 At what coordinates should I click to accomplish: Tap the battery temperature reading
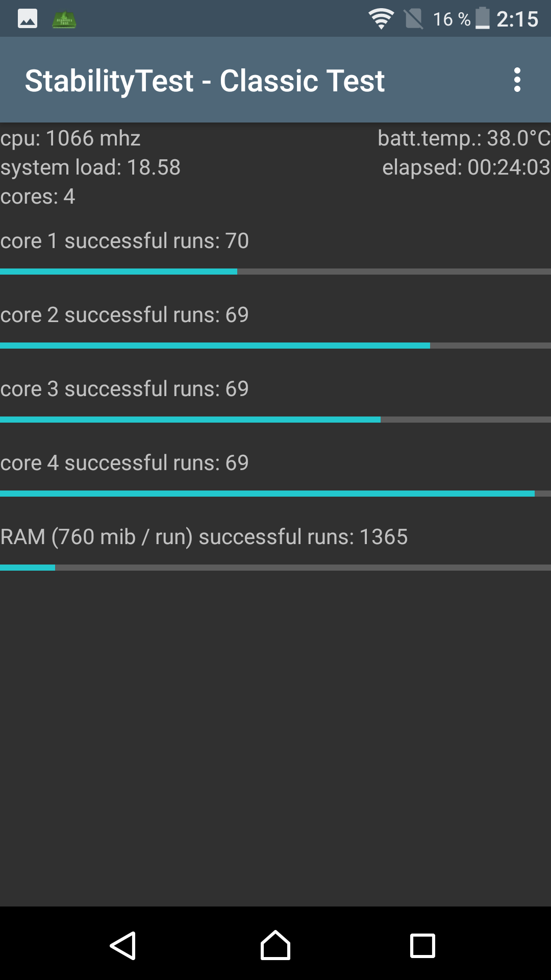click(x=464, y=138)
